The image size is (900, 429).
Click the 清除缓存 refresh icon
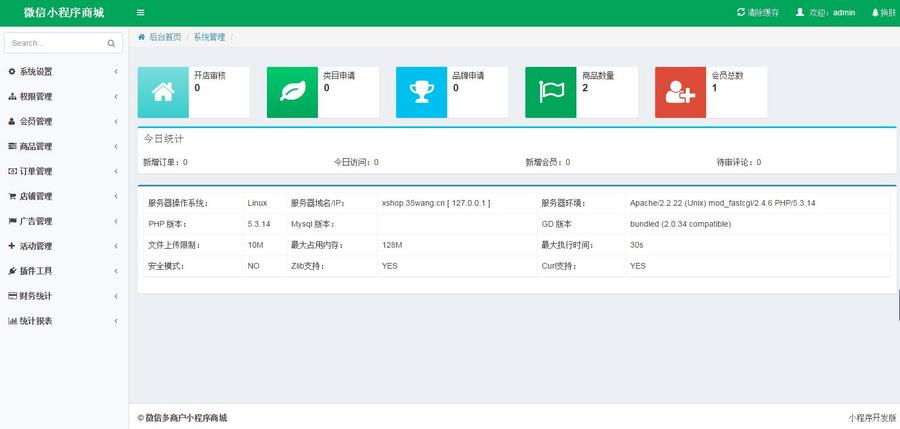740,12
